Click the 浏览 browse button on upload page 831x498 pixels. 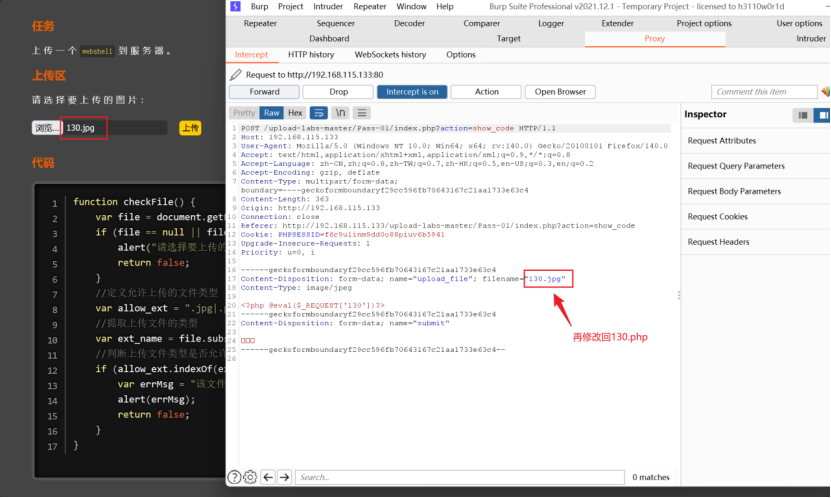(x=47, y=128)
